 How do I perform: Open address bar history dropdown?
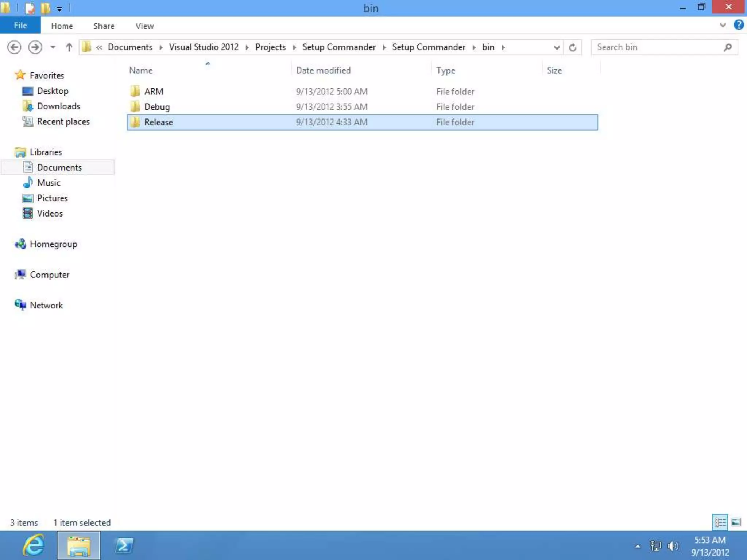tap(556, 47)
